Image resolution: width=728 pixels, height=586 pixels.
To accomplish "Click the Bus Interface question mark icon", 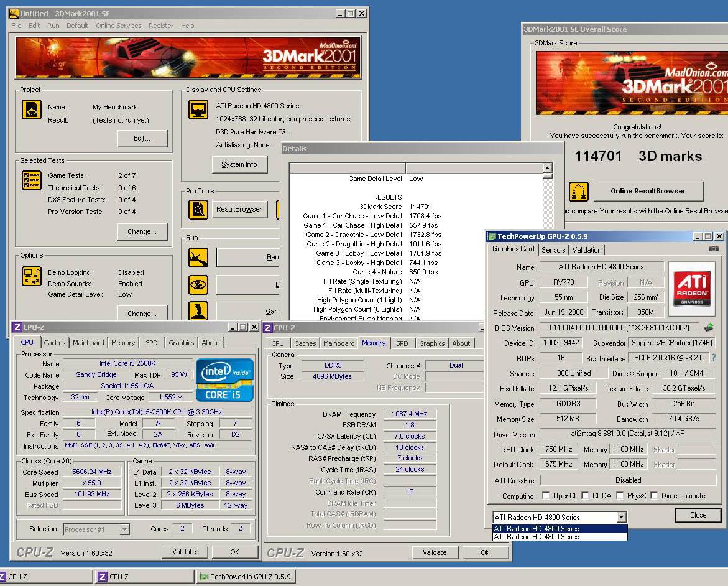I will 714,358.
